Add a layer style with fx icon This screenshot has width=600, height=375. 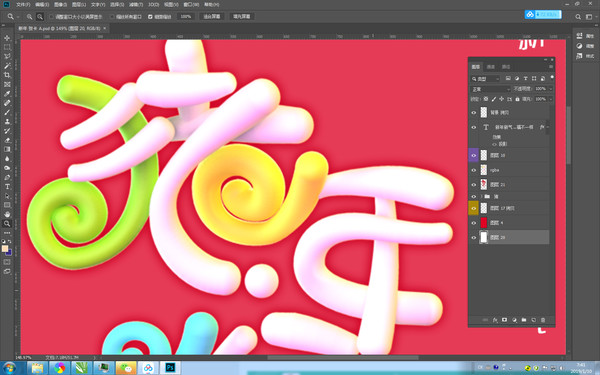(495, 320)
